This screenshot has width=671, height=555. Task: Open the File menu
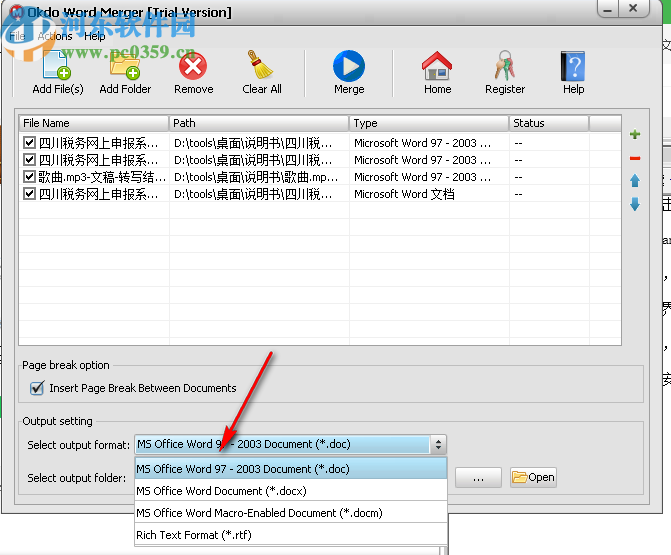(17, 36)
